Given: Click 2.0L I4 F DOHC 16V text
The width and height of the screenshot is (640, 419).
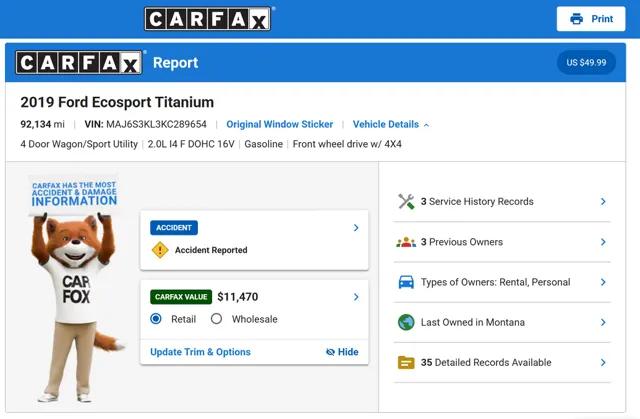Looking at the screenshot, I should click(x=191, y=144).
